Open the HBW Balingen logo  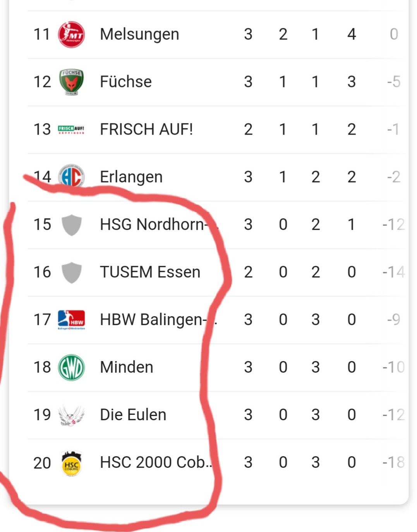coord(71,320)
